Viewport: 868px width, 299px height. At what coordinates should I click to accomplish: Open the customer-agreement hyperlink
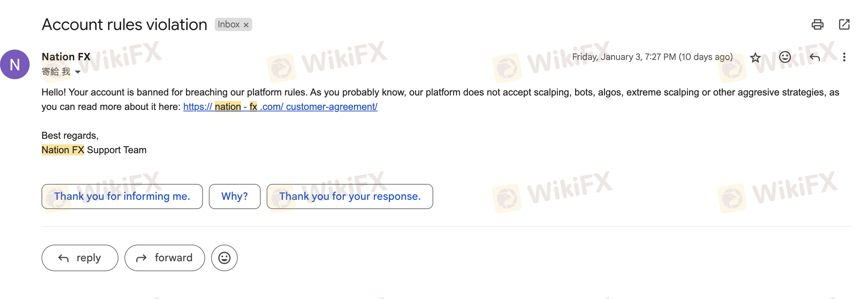(280, 107)
